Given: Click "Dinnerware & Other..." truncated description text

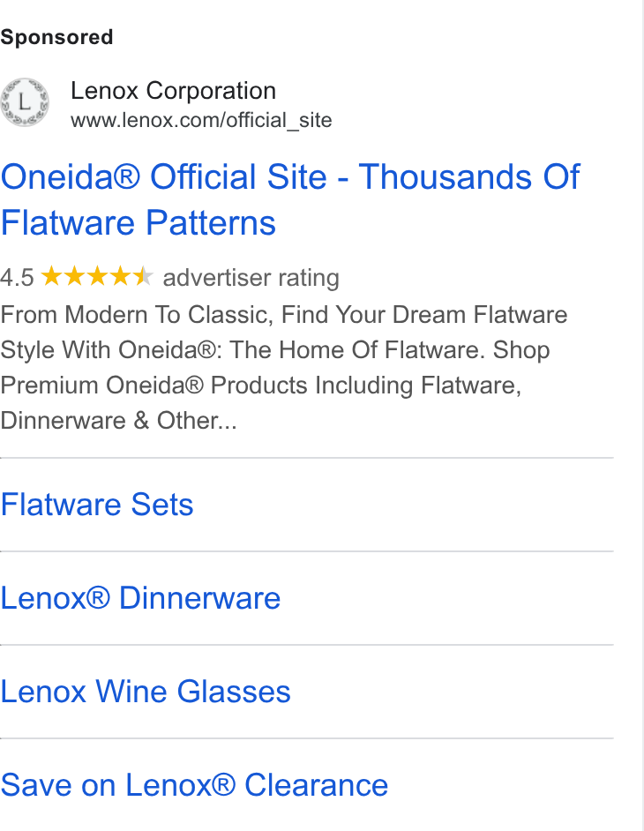Looking at the screenshot, I should [118, 421].
